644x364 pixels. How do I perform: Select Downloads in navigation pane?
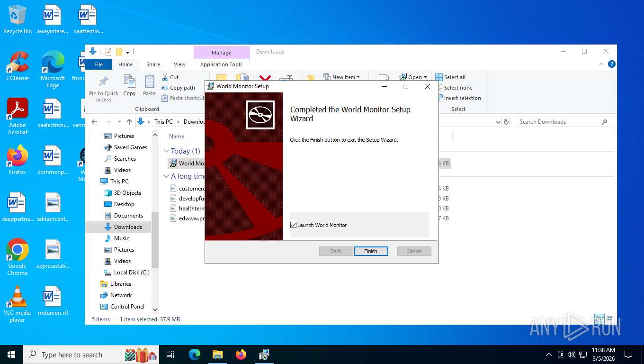point(123,227)
